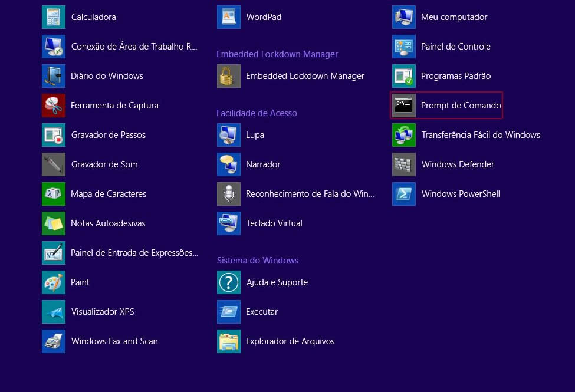Screen dimensions: 575x392
Task: Click the Sistema do Windows group header
Action: pos(257,261)
